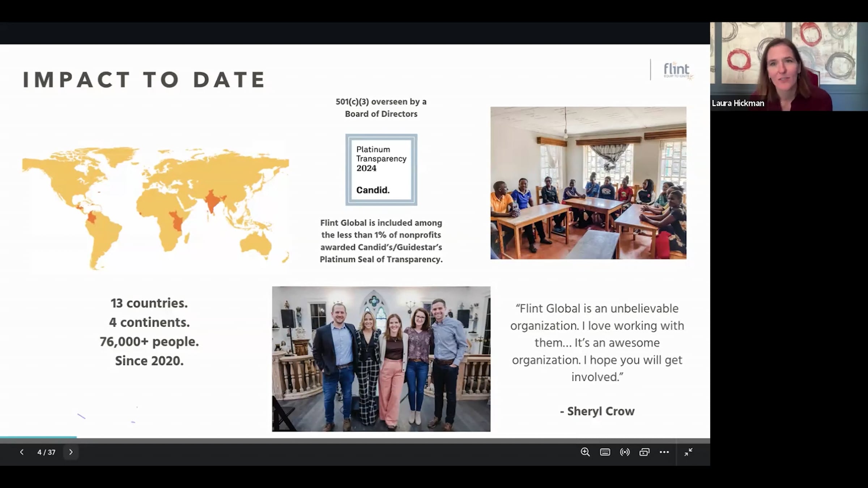Click the "4 / 37" page indicator
The width and height of the screenshot is (868, 488).
(46, 452)
